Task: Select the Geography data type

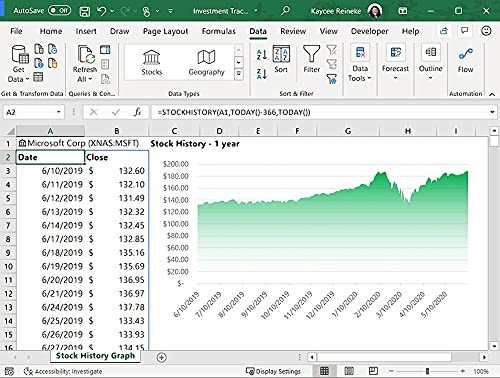Action: point(206,63)
